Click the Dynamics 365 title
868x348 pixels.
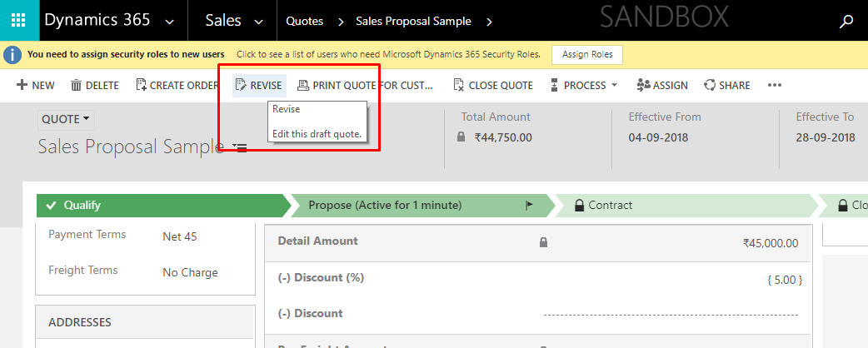(x=97, y=20)
